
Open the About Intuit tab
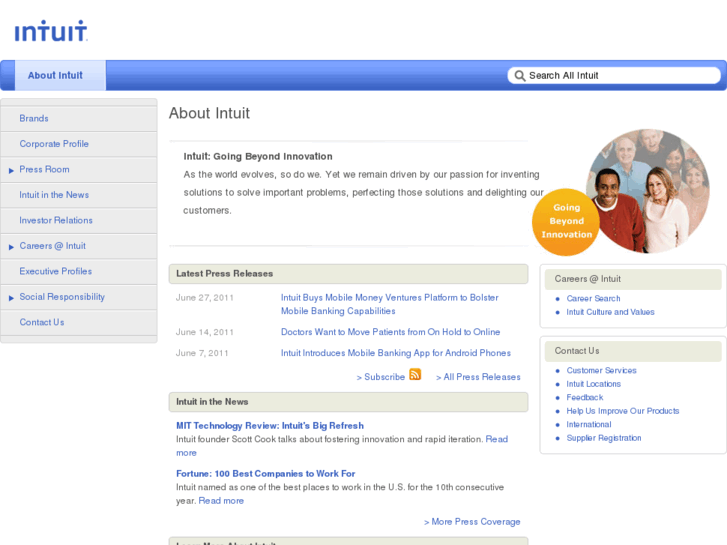pos(55,76)
